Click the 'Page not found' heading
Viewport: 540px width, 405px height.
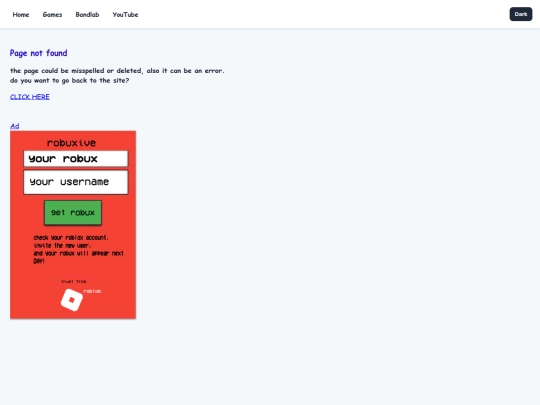coord(39,53)
